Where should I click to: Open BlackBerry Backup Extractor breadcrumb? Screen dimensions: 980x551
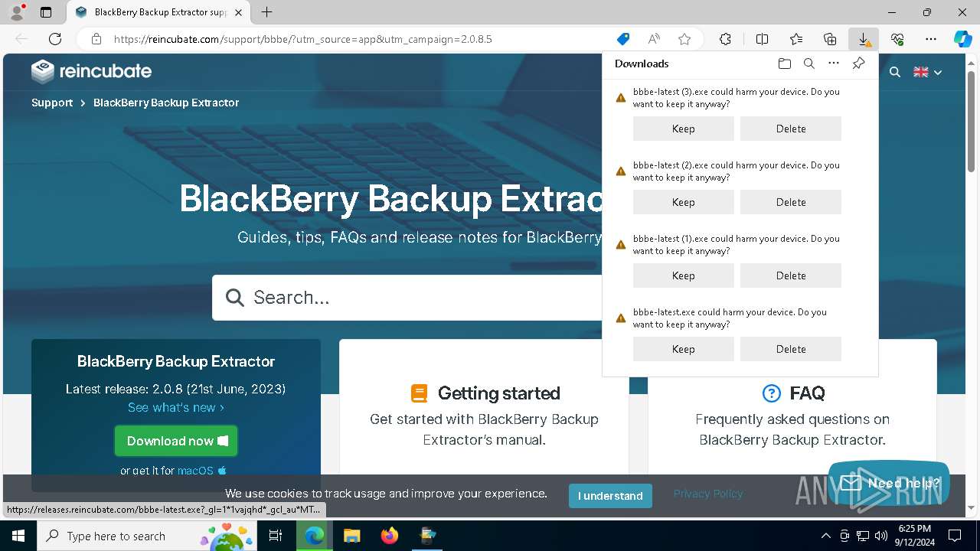point(166,103)
